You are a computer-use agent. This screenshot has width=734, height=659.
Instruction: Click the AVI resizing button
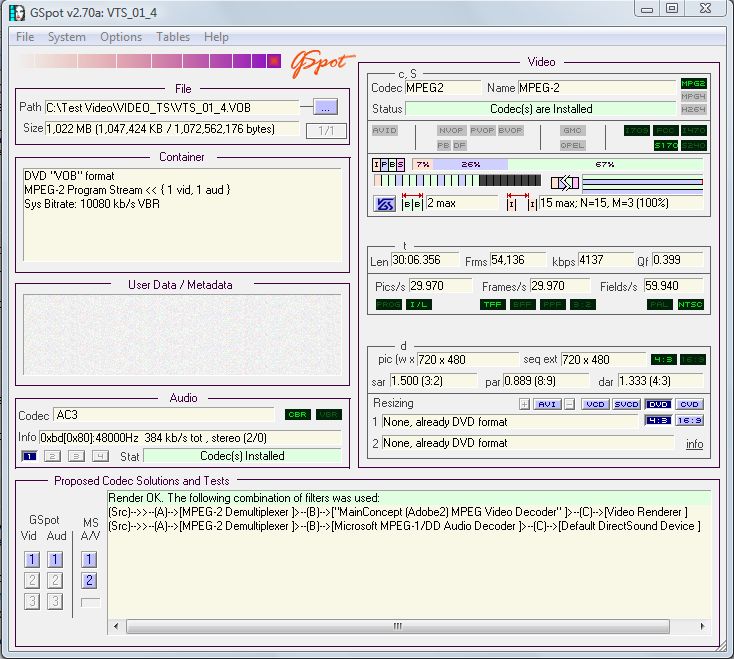coord(546,404)
